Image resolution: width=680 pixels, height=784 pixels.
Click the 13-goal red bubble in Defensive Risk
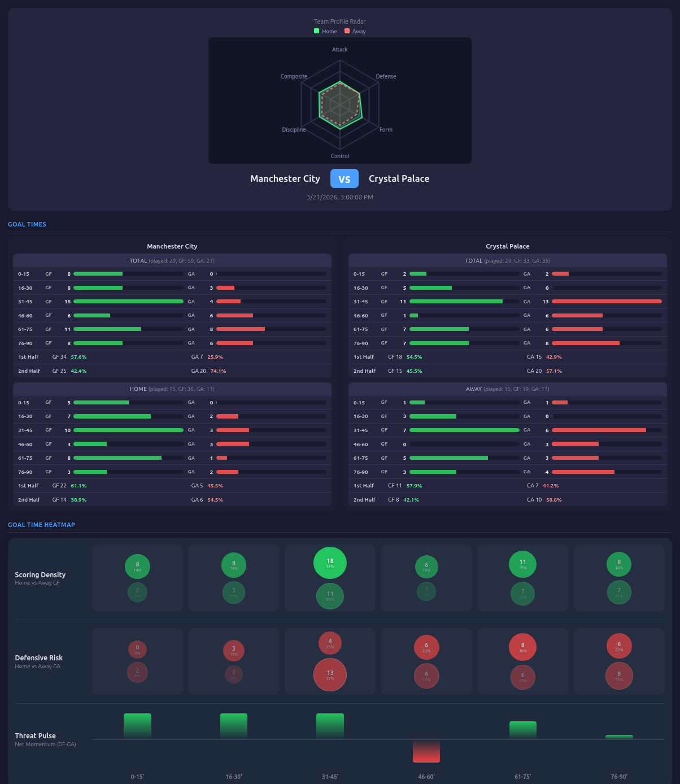330,674
